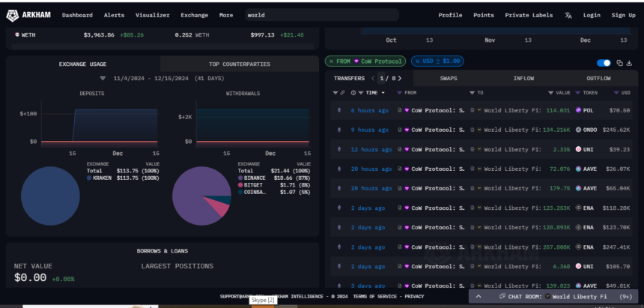Open the USD column filter
Viewport: 644px width, 308px height.
click(x=616, y=93)
